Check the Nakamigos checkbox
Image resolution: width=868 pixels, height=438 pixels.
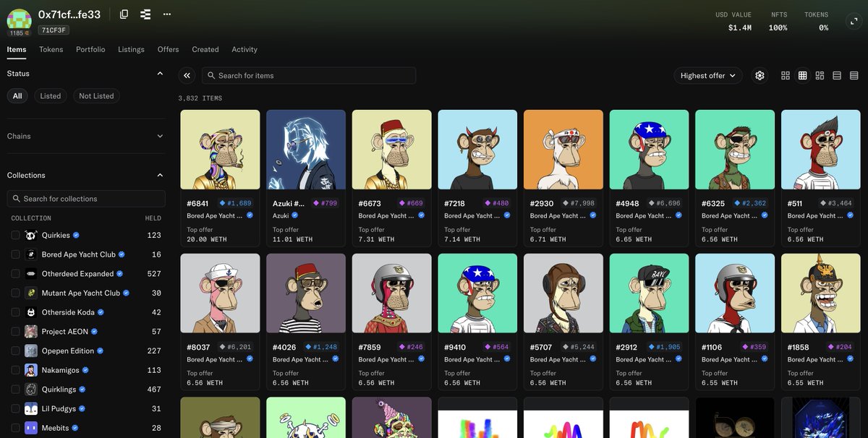(15, 370)
